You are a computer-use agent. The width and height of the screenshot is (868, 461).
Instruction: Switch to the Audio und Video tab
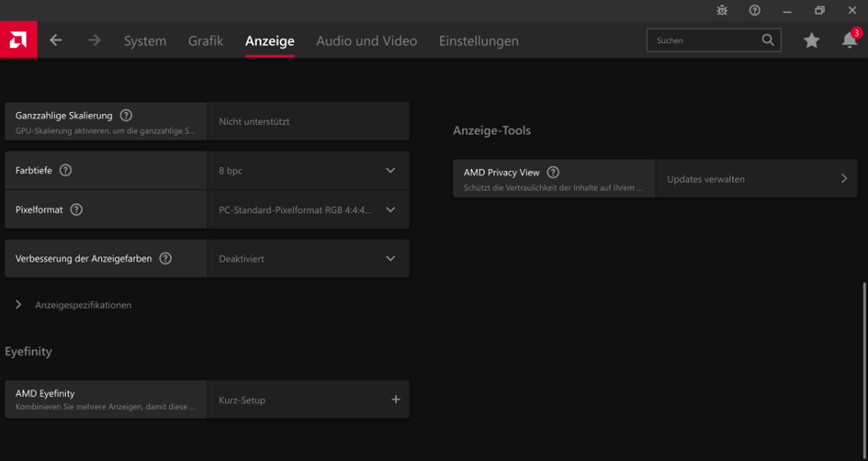[x=366, y=40]
